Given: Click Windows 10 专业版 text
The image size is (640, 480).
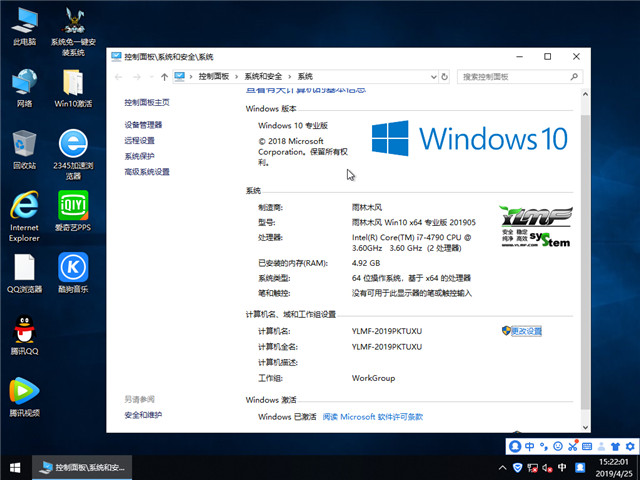Looking at the screenshot, I should tap(293, 125).
